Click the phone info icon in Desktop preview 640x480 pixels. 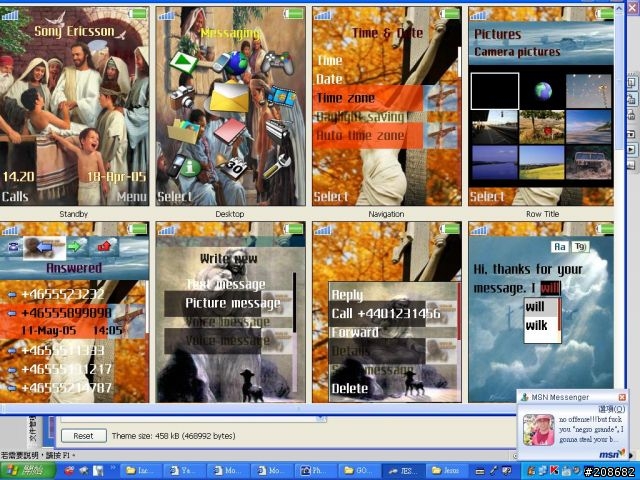point(184,166)
